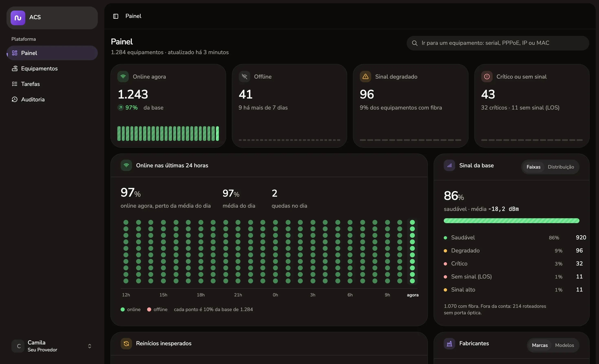Open Tarefas in the sidebar
This screenshot has width=599, height=364.
pyautogui.click(x=52, y=84)
